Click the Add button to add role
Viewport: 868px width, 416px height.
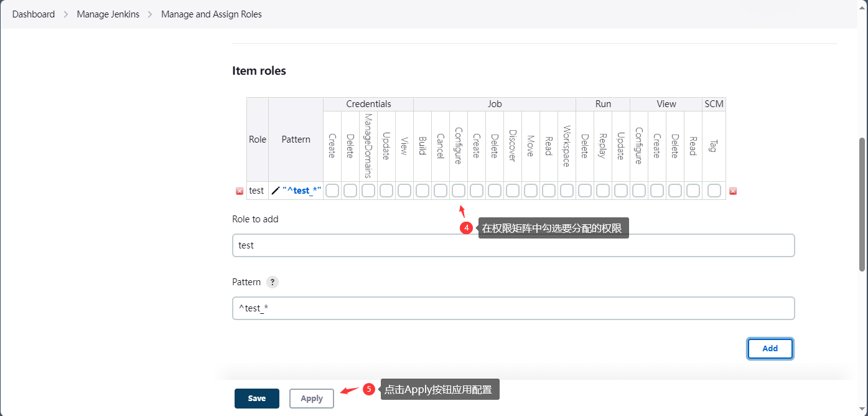click(x=770, y=349)
